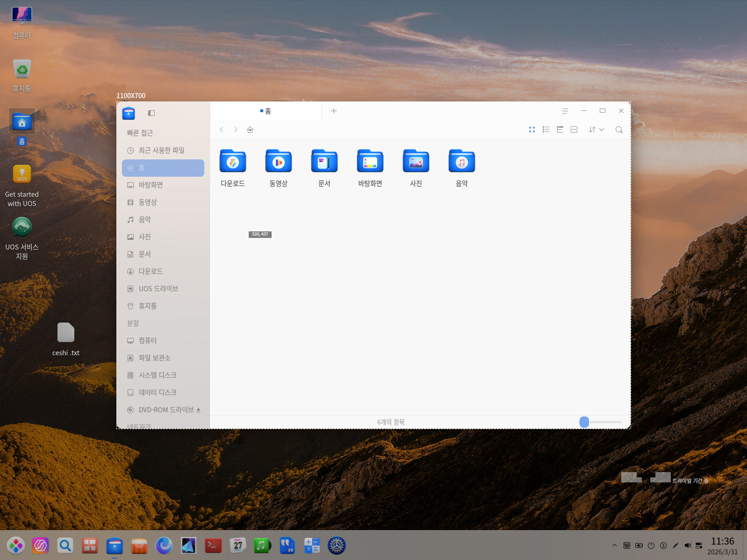Add a new tab
Screen dimensions: 747x560
coord(334,111)
